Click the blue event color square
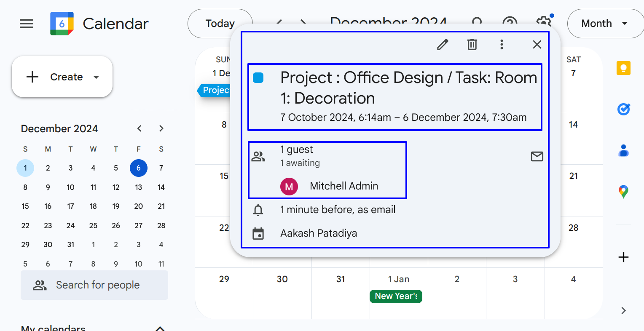This screenshot has width=644, height=331. (x=258, y=78)
